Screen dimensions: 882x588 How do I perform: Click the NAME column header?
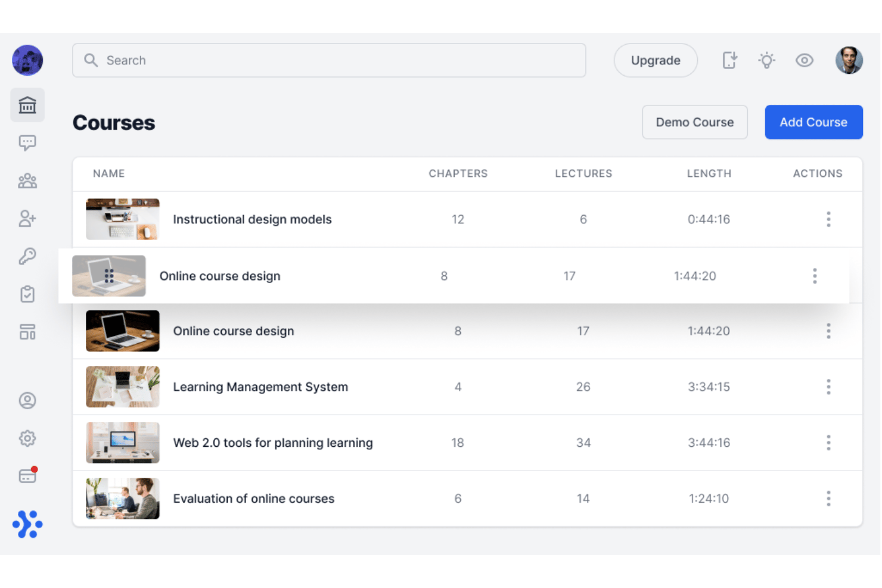pos(109,173)
